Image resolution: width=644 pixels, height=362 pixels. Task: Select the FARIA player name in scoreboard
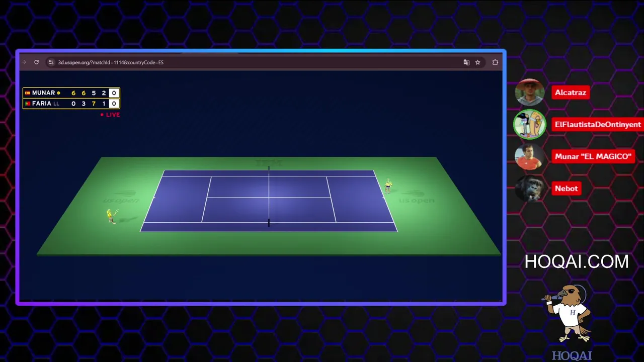tap(42, 104)
